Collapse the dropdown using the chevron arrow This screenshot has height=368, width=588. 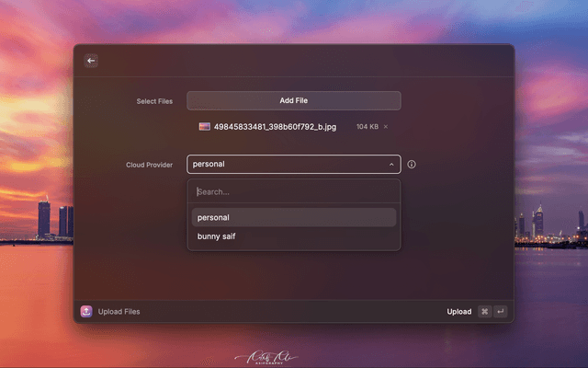(x=391, y=165)
